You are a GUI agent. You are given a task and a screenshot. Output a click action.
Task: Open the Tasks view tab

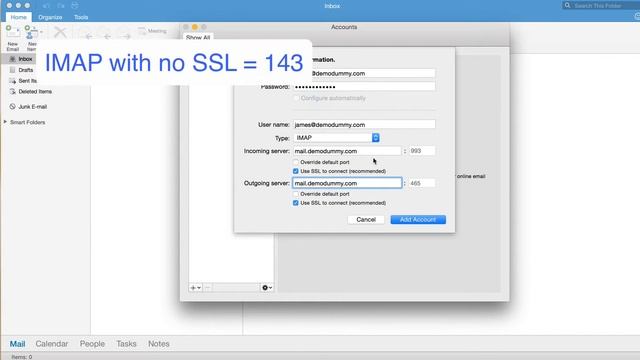point(126,344)
